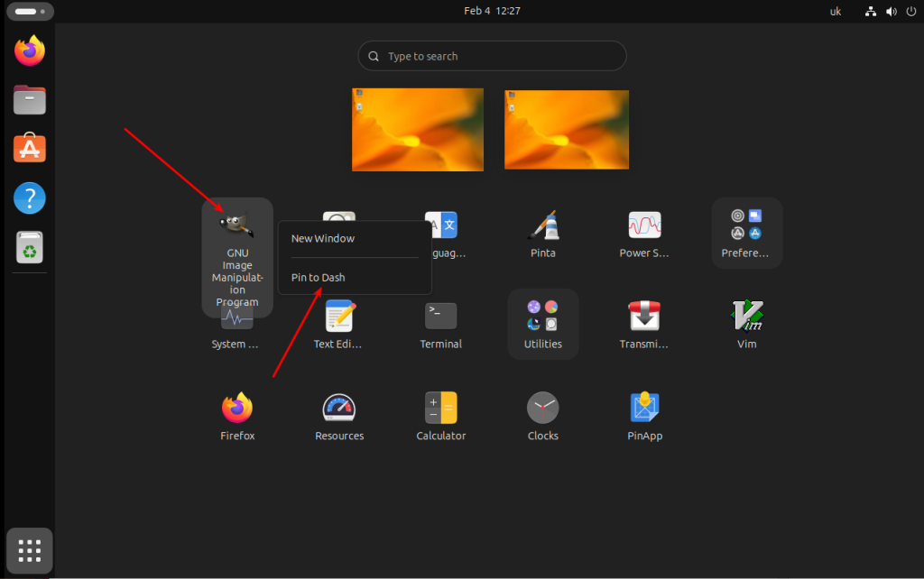Launch the Pinta app
The image size is (924, 579).
(542, 225)
